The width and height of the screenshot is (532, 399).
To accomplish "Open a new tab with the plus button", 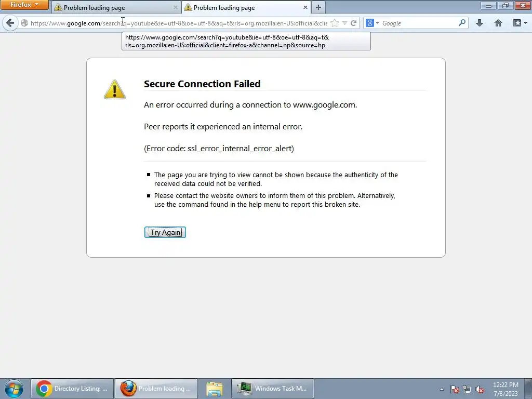I will click(318, 7).
